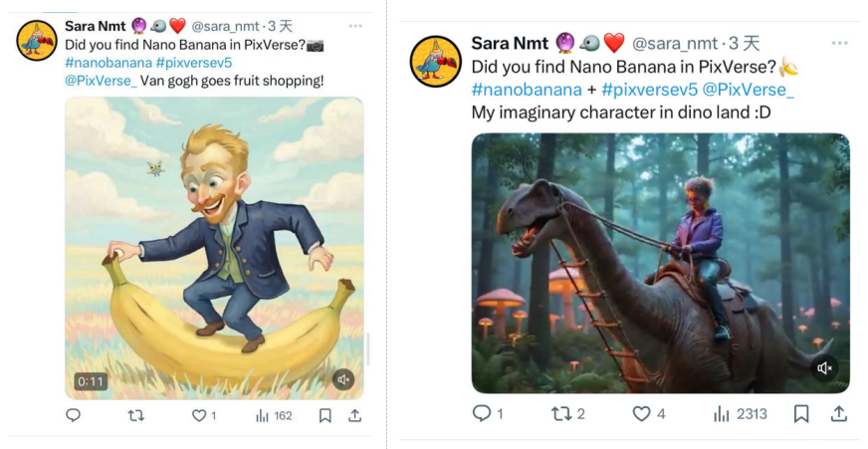Image resolution: width=868 pixels, height=449 pixels.
Task: Bookmark the Van Gogh fruit shopping tweet
Action: (325, 415)
